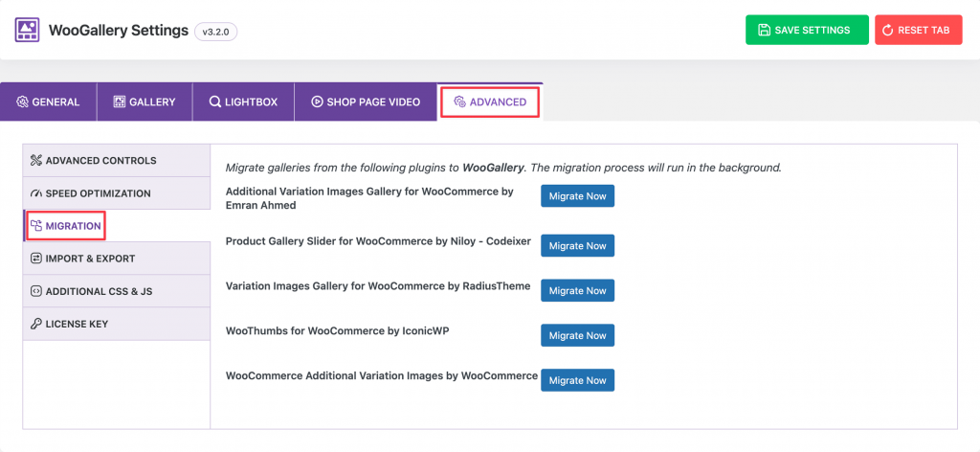Open the Lightbox tab

click(244, 102)
